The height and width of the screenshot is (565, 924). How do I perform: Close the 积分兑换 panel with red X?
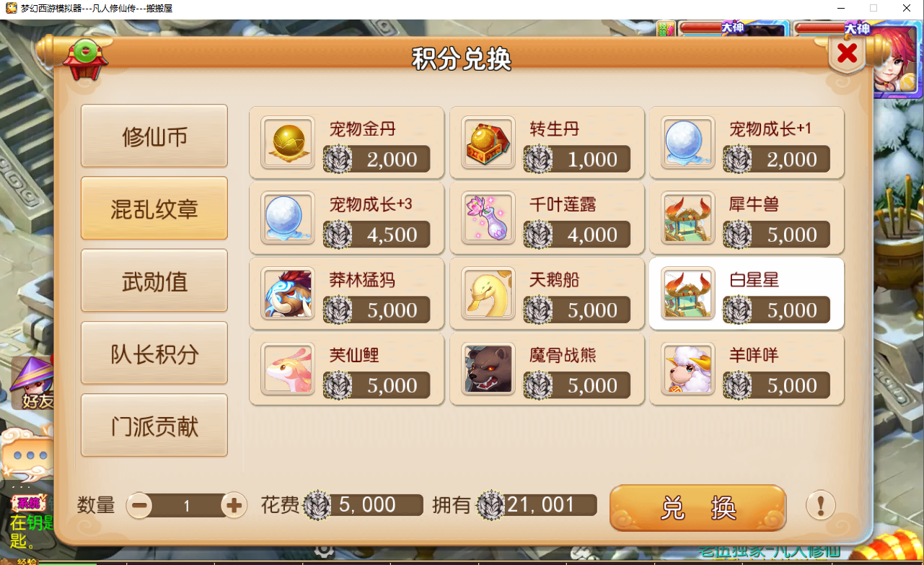848,53
